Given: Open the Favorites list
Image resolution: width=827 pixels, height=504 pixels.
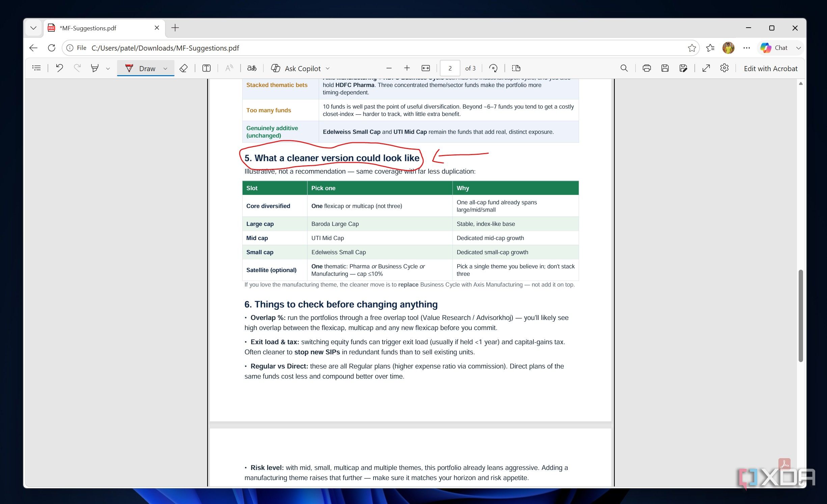Looking at the screenshot, I should coord(710,48).
